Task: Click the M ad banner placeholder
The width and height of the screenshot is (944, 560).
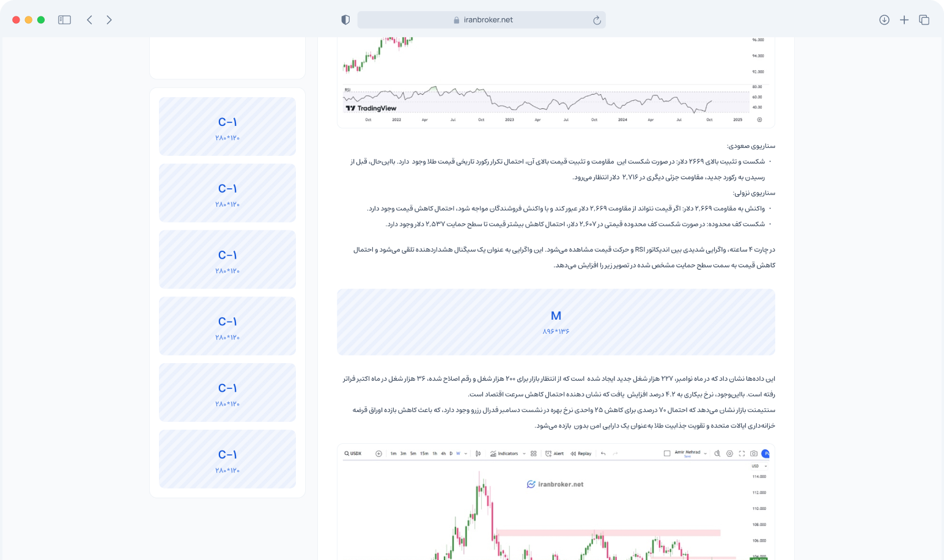Action: pos(556,322)
